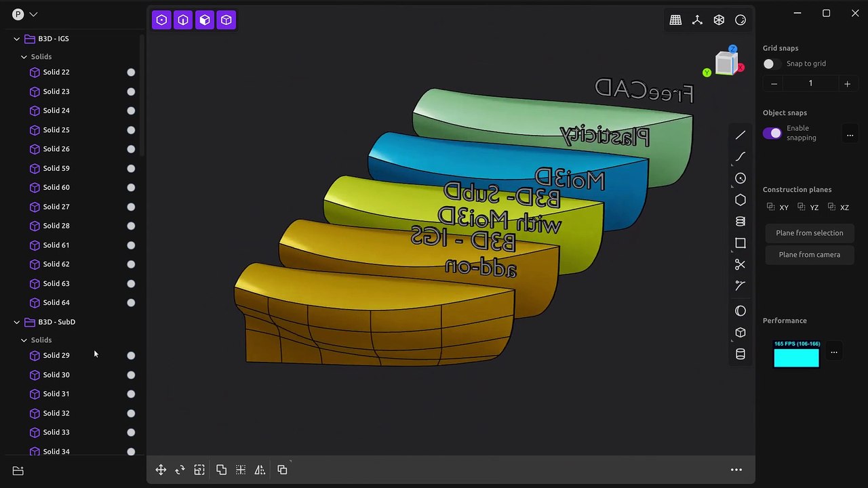Select control point selection mode icon
Image resolution: width=868 pixels, height=488 pixels.
pyautogui.click(x=161, y=20)
